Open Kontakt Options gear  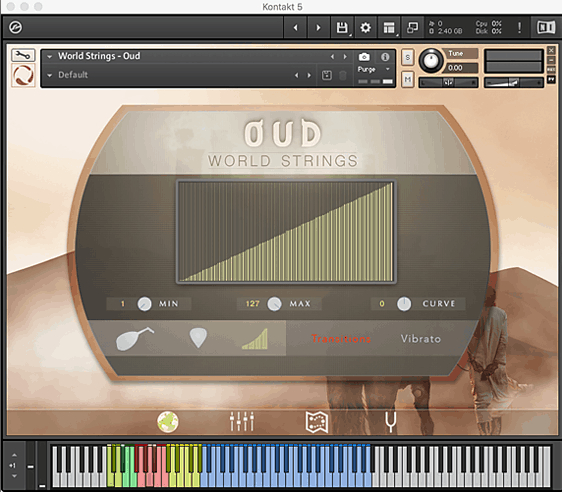365,28
